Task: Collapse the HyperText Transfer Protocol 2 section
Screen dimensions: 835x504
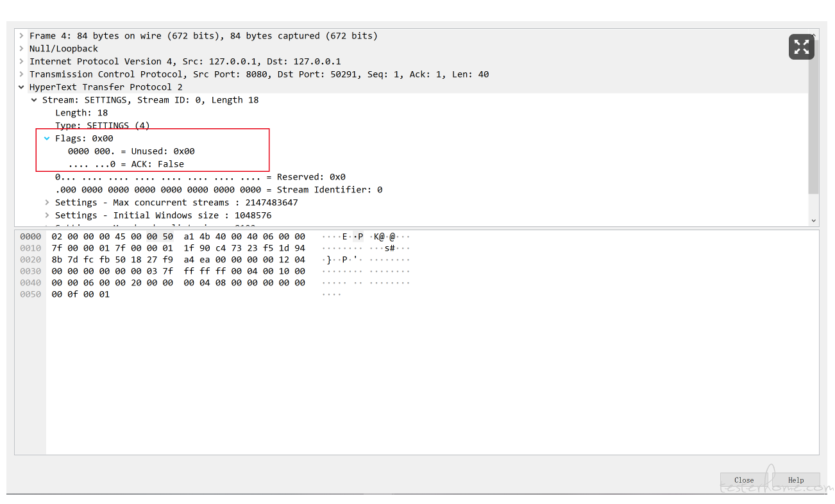Action: click(21, 87)
